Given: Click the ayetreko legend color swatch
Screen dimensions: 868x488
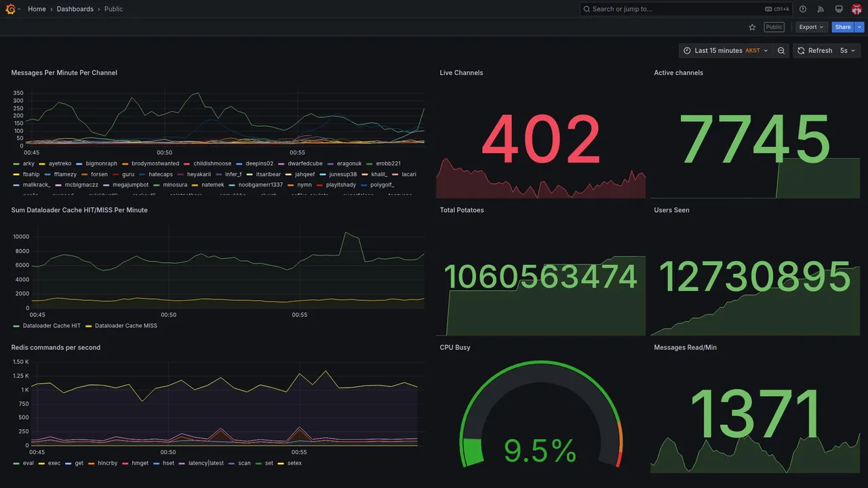Looking at the screenshot, I should point(42,163).
